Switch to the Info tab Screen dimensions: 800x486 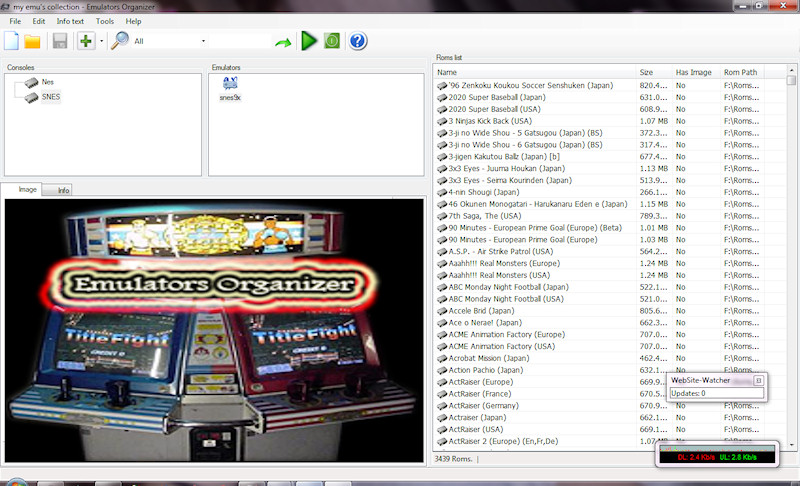click(x=57, y=190)
